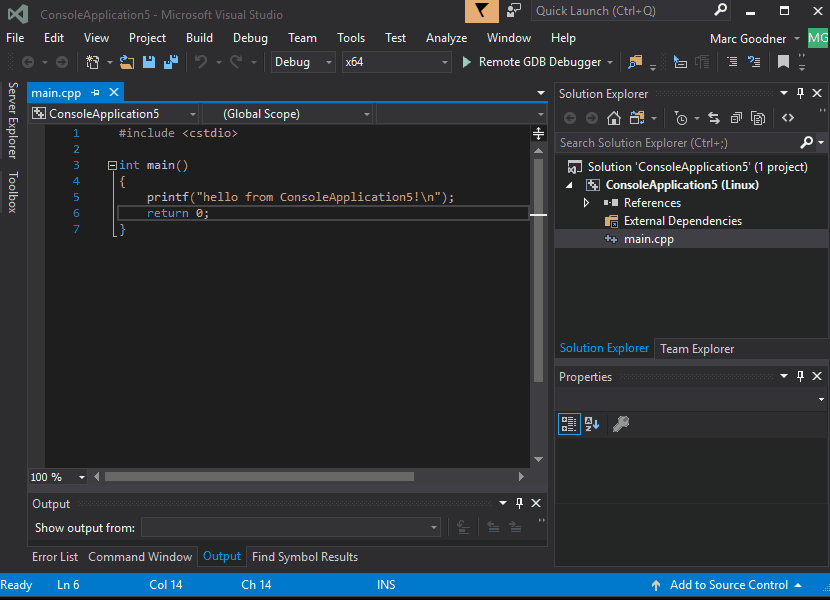Open the Build menu

click(199, 37)
